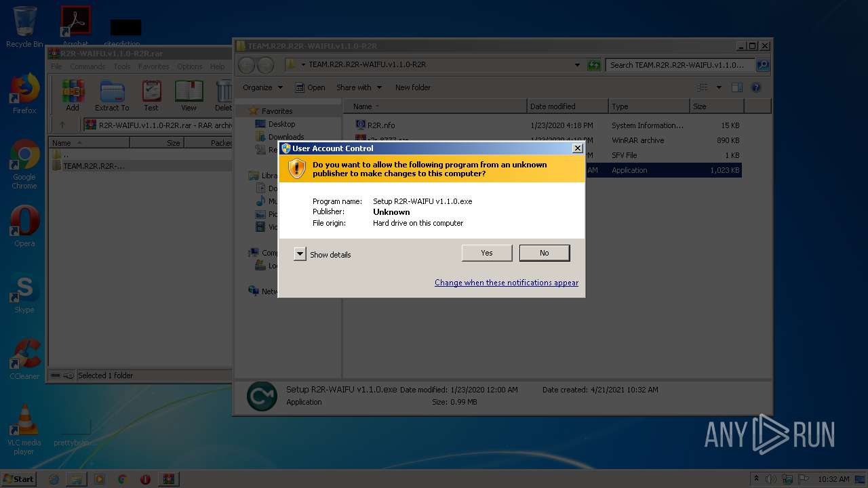
Task: Click the Explorer search box
Action: (680, 65)
